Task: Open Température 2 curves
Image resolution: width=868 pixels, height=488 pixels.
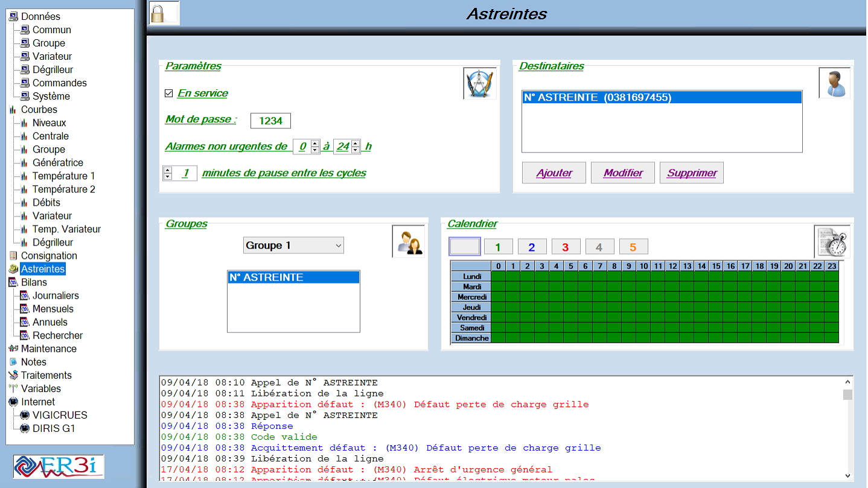Action: (x=63, y=189)
